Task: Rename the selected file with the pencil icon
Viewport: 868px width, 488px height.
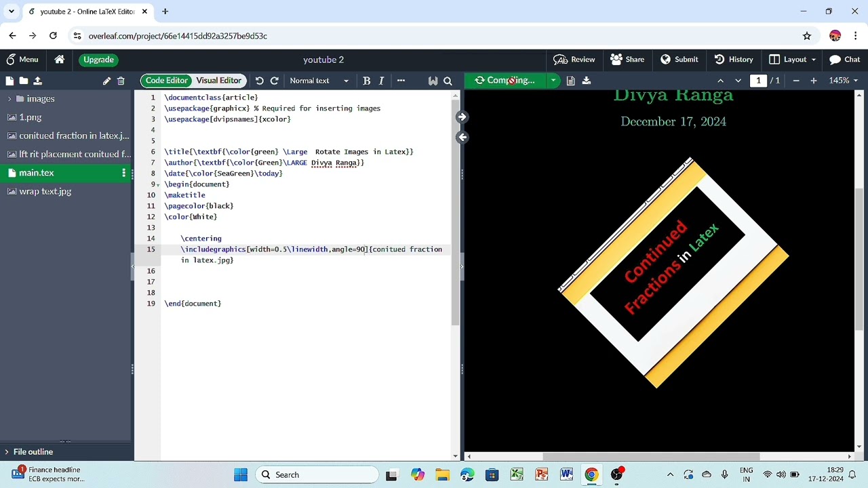Action: 106,81
